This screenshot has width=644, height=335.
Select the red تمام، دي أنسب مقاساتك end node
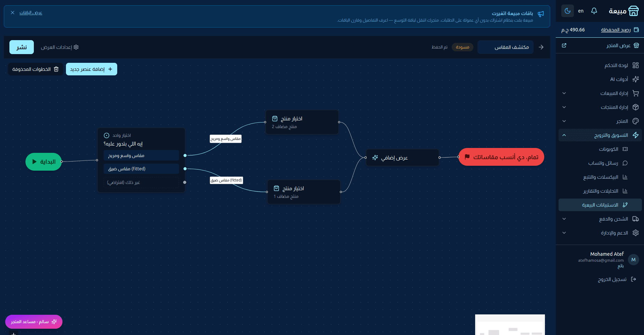click(501, 157)
